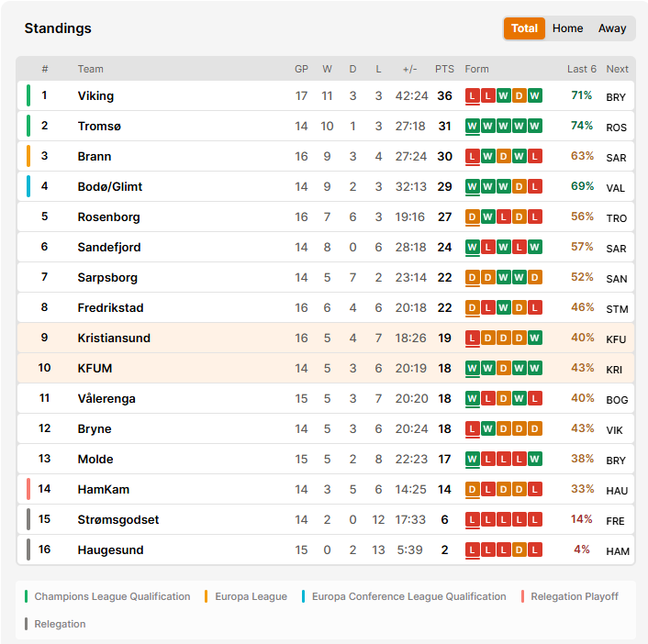The image size is (648, 644).
Task: Click Sarpsborg's last orange D form badge
Action: click(x=534, y=277)
